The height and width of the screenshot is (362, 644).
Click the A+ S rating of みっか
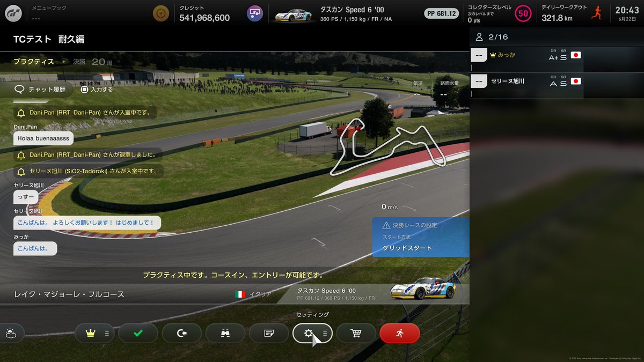pyautogui.click(x=558, y=56)
